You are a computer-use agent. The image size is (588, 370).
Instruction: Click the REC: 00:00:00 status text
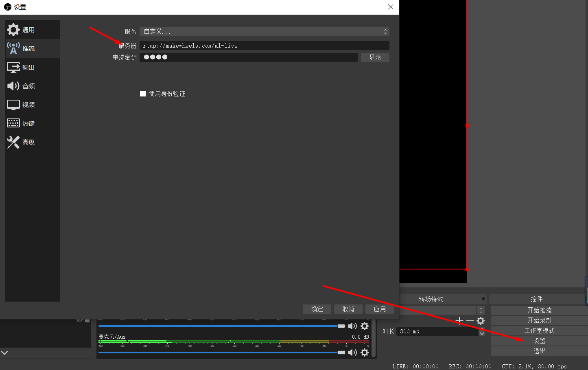tap(470, 366)
